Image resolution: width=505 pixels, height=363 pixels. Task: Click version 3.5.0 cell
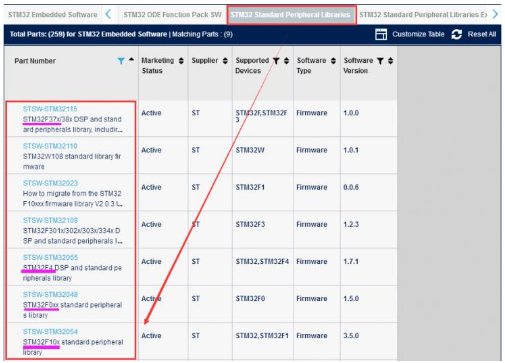pos(351,336)
